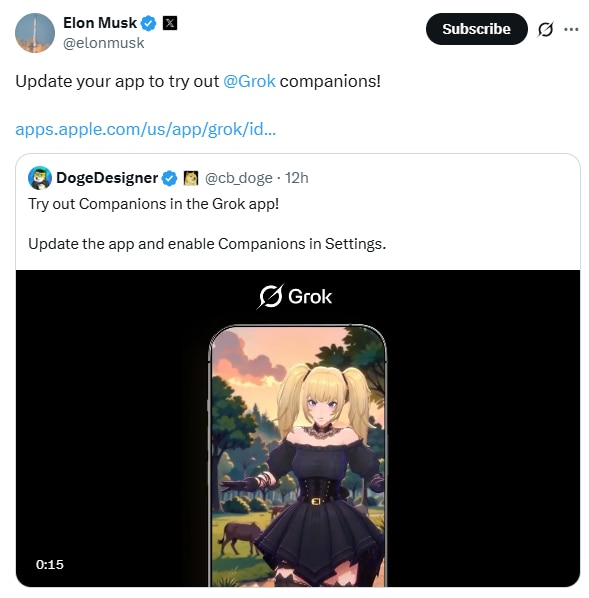Click the @elonmusk handle
The width and height of the screenshot is (589, 598).
[104, 43]
